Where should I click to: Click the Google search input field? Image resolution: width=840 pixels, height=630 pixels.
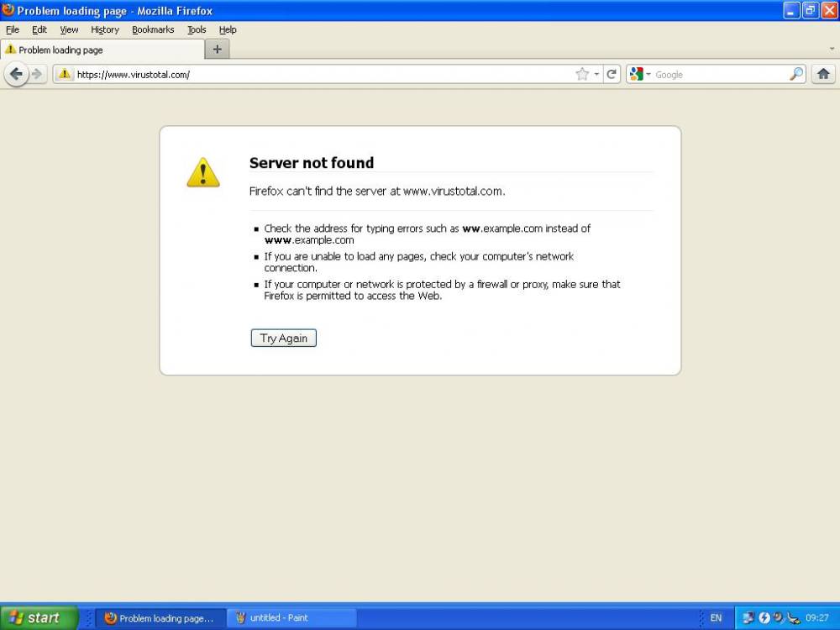[x=720, y=75]
